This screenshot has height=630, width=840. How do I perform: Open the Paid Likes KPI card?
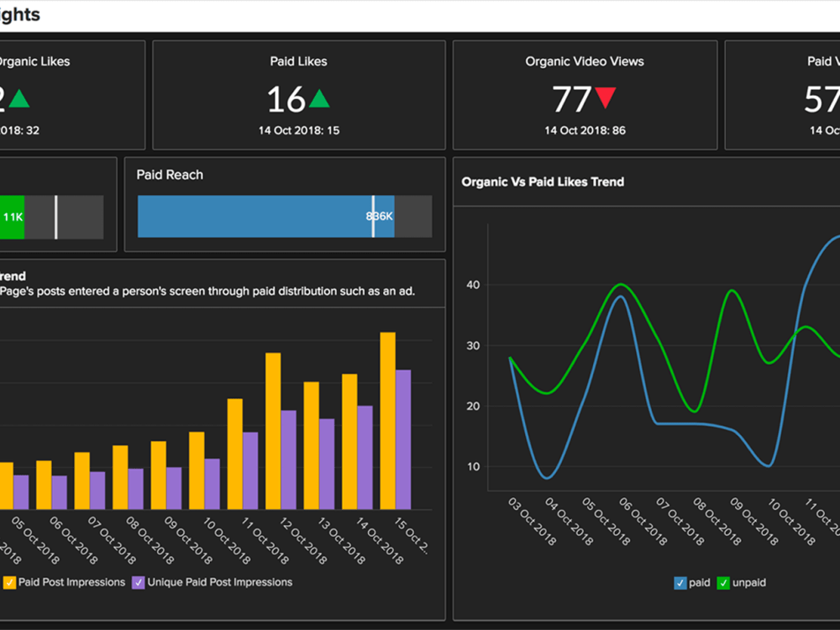(298, 94)
